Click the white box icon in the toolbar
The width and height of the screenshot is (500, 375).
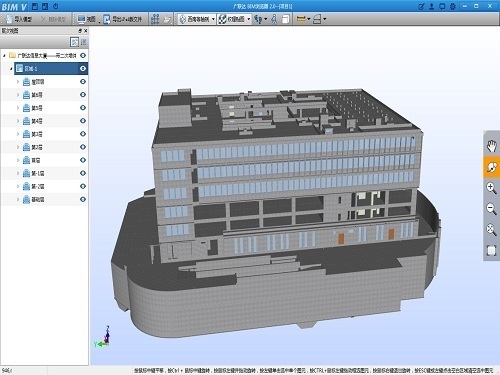(286, 19)
